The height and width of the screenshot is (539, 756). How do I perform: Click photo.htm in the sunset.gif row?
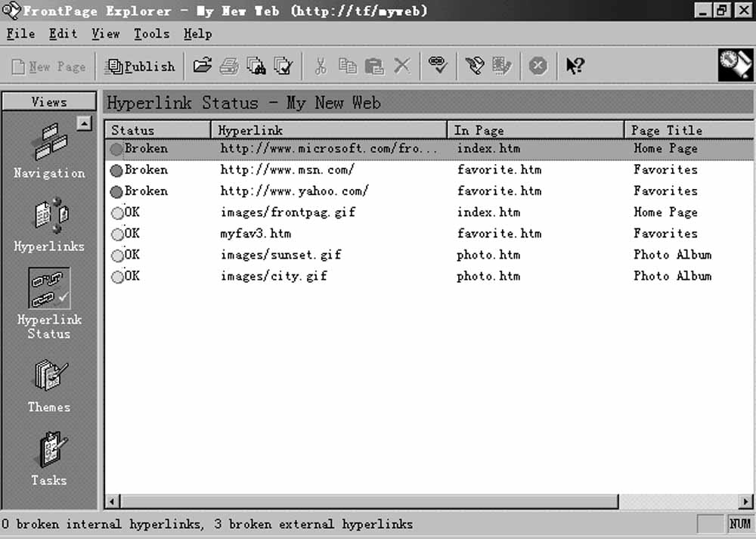(488, 255)
